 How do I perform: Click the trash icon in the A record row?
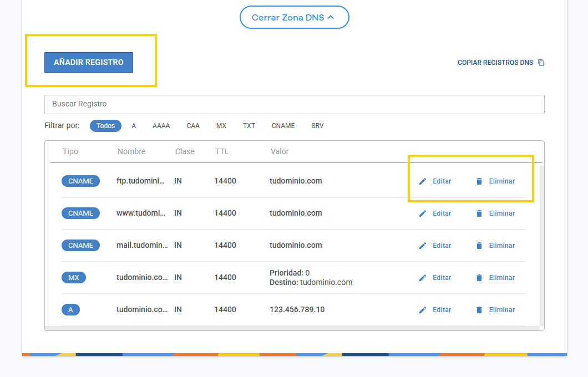pyautogui.click(x=479, y=310)
